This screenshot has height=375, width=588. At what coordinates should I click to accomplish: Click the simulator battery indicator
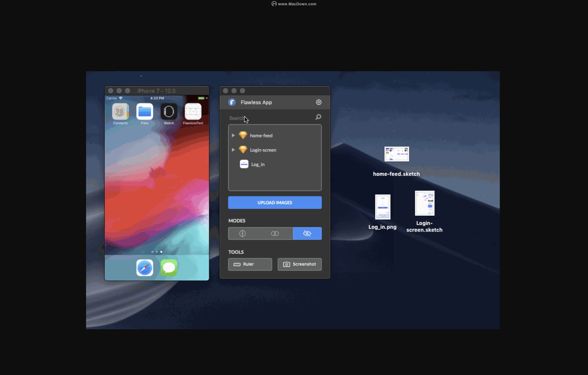point(201,98)
